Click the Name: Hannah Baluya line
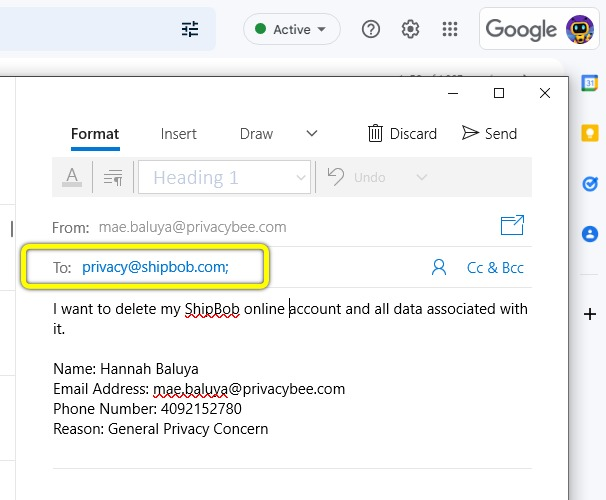 [x=126, y=369]
